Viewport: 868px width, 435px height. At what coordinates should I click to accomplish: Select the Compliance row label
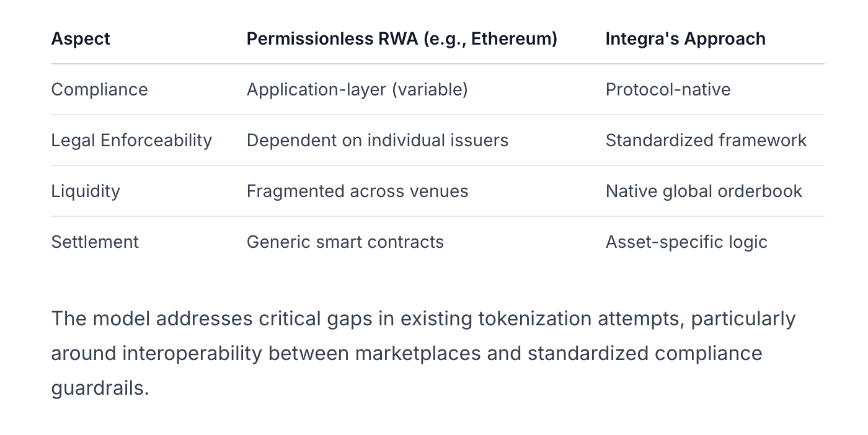(x=99, y=89)
